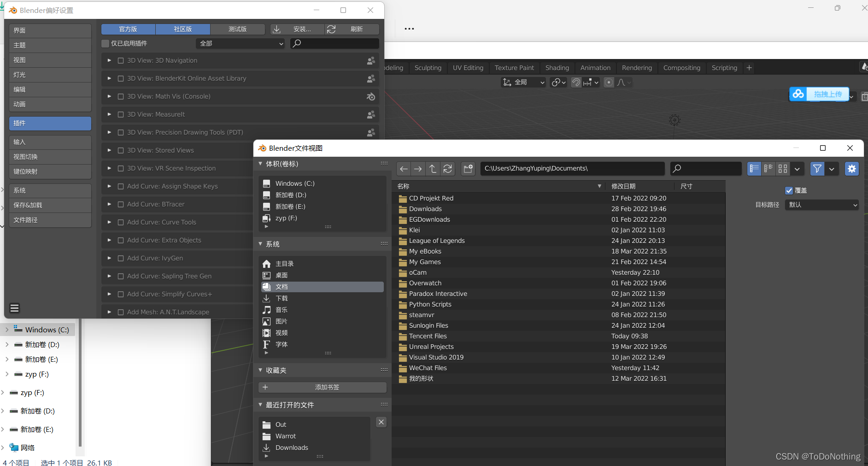The width and height of the screenshot is (868, 466).
Task: Toggle 社区版 add-on filter button
Action: click(183, 29)
